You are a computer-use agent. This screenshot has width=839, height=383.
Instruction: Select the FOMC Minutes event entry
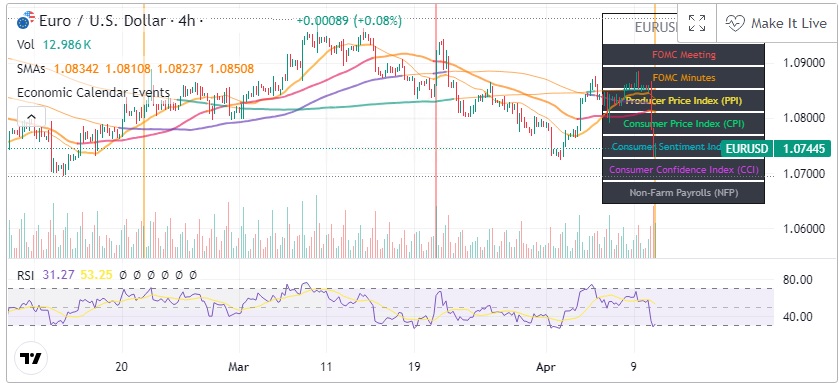point(683,78)
